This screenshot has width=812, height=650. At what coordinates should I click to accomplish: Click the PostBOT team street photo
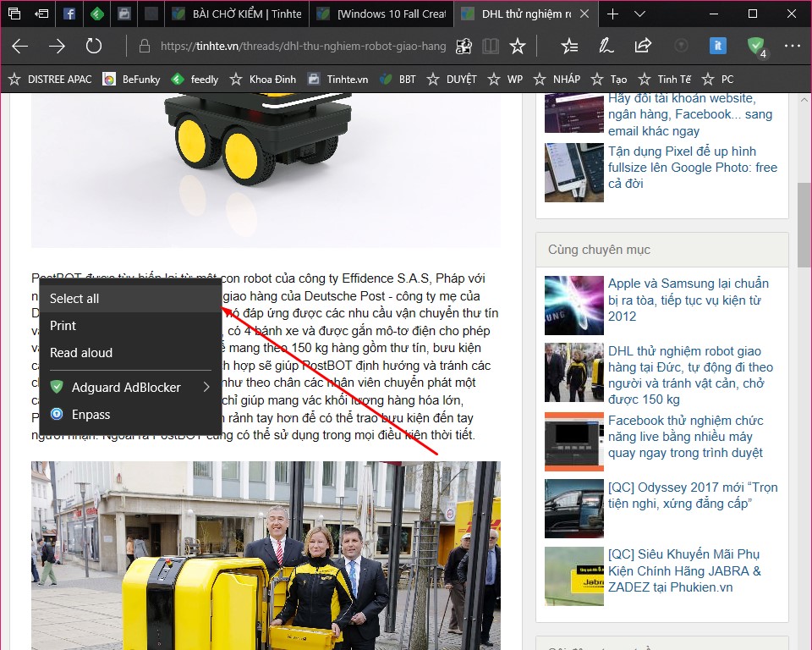pyautogui.click(x=266, y=555)
